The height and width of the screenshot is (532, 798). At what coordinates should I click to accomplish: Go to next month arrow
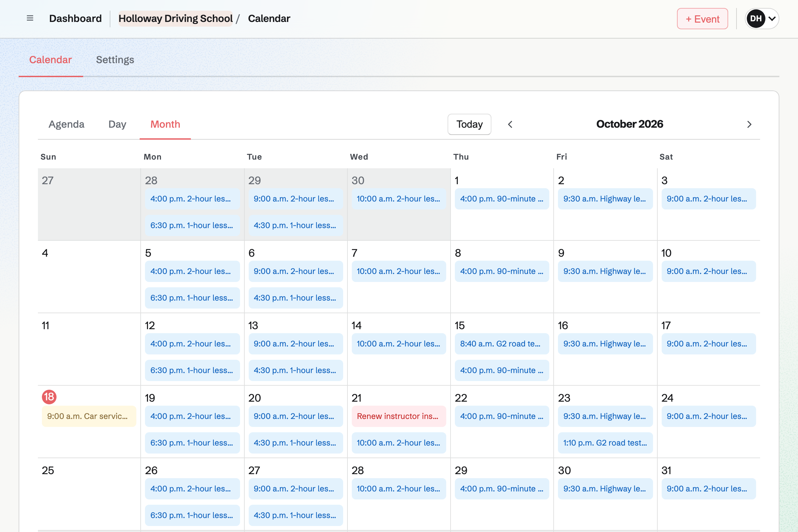[749, 124]
